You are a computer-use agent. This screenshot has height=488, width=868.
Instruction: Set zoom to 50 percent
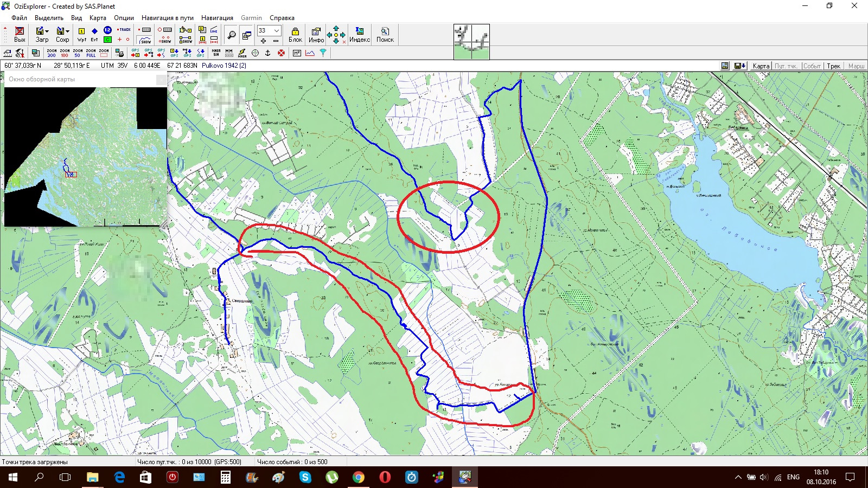point(78,53)
